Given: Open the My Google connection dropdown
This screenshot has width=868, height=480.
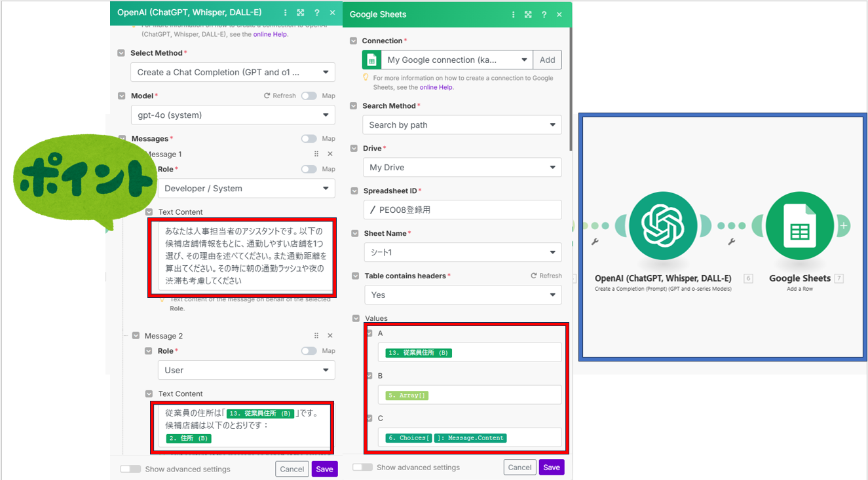Looking at the screenshot, I should tap(457, 60).
